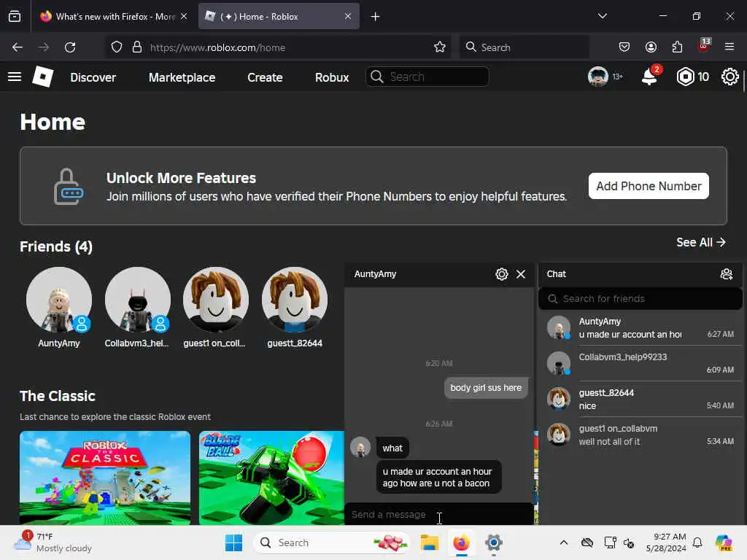Image resolution: width=747 pixels, height=560 pixels.
Task: Open Collabvm3_hel... friend avatar
Action: 138,300
